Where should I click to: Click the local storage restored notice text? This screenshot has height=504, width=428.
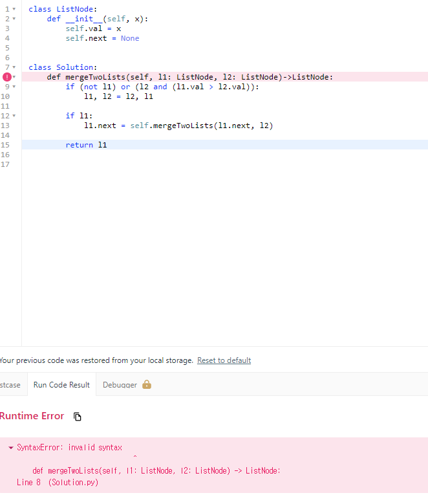tap(96, 360)
